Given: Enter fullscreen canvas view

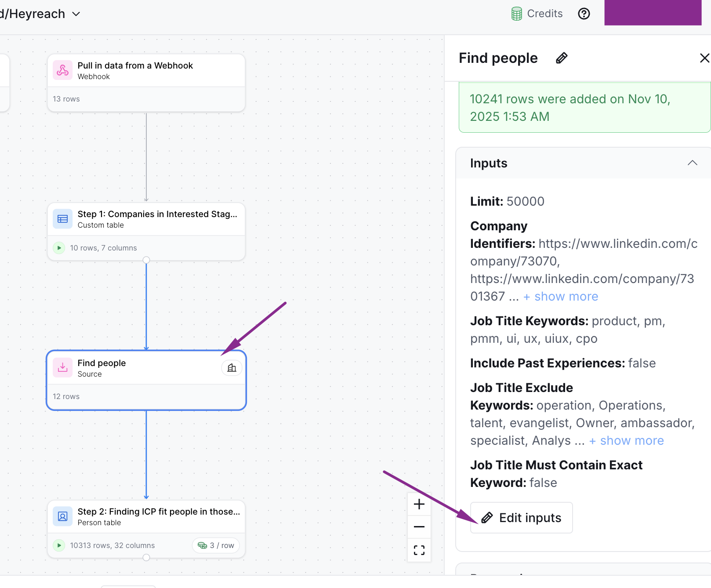Looking at the screenshot, I should (418, 550).
